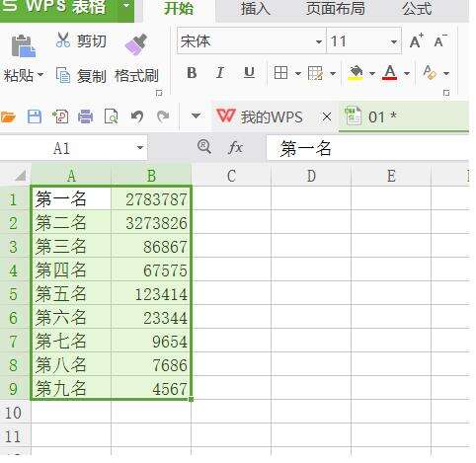Apply yellow fill color bucket
Screen dimensions: 476x463
point(356,73)
